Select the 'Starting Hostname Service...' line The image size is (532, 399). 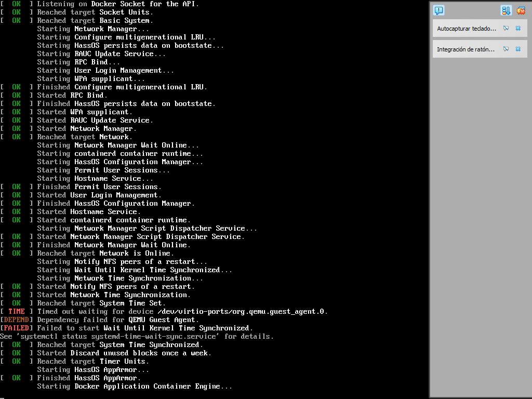tap(95, 179)
